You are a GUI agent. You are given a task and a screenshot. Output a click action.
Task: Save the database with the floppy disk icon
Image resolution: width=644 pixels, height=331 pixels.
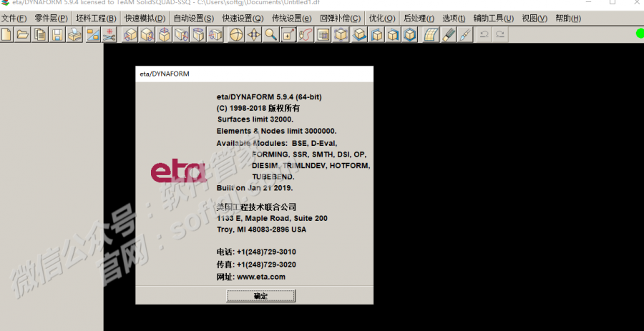[x=57, y=35]
